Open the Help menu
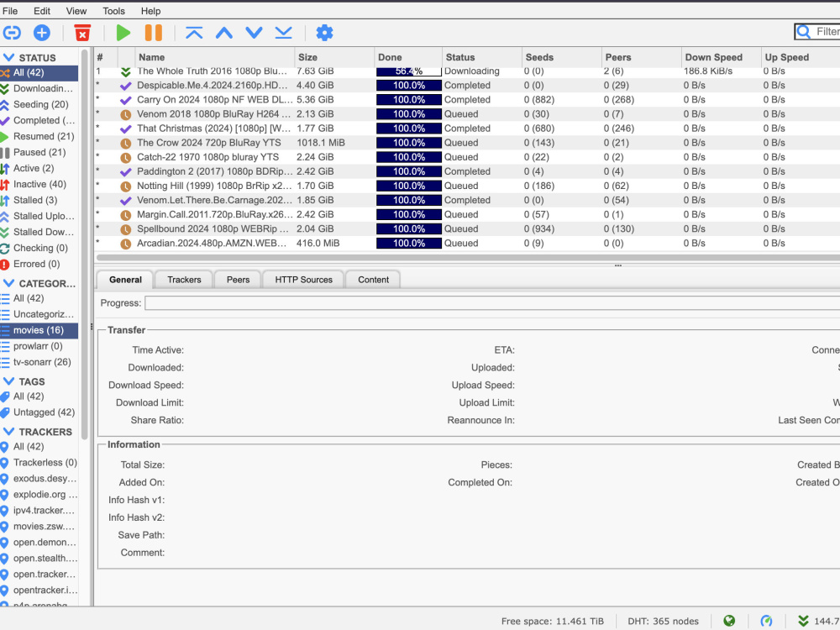 pos(150,11)
